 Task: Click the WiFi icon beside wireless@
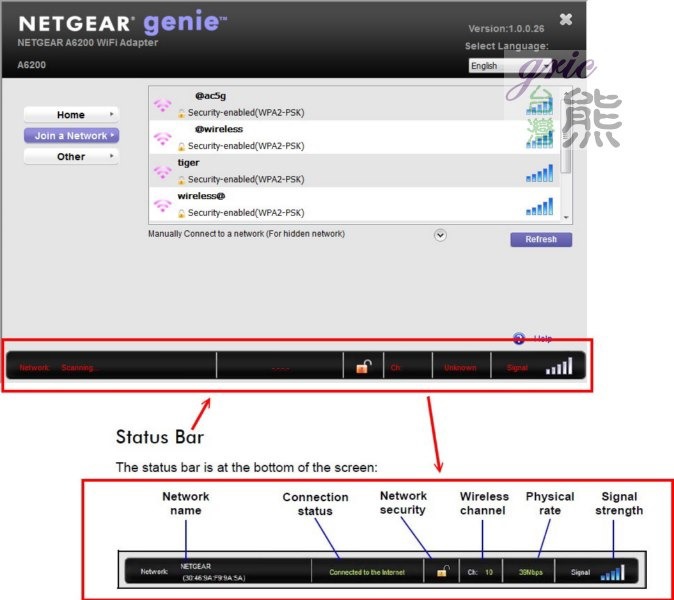tap(163, 205)
